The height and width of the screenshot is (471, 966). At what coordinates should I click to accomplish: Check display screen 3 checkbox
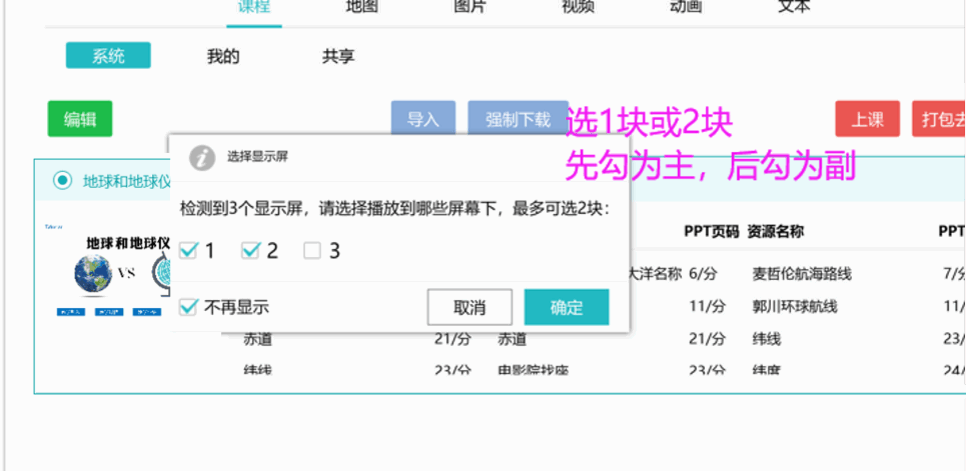tap(312, 251)
